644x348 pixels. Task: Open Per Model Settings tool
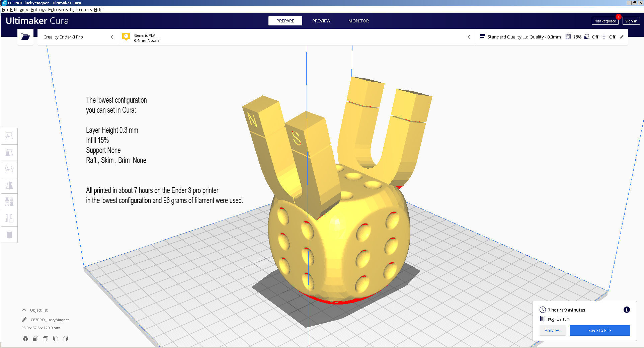click(x=9, y=202)
